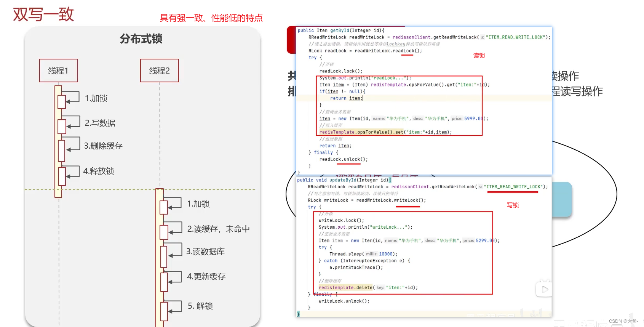Click the 5. 解锁 step label

(x=200, y=306)
